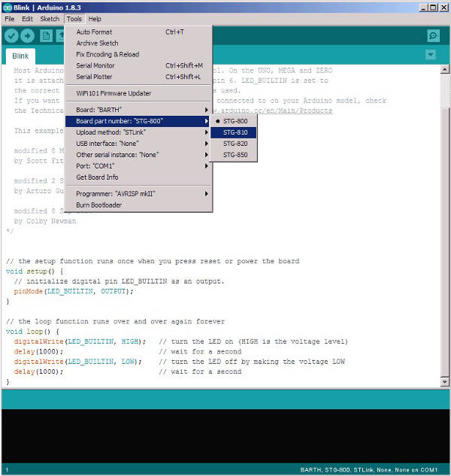
Task: Open the Sketch menu
Action: coord(50,19)
